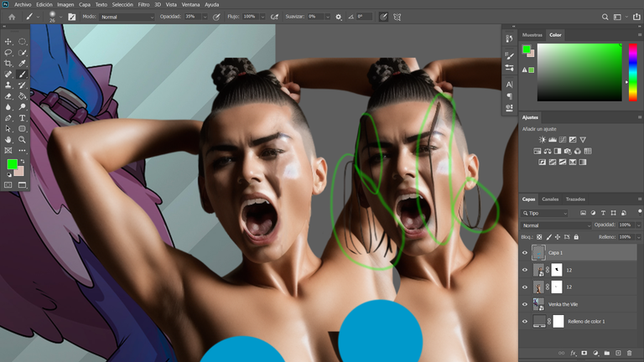The height and width of the screenshot is (362, 644).
Task: Open the Modo blend mode dropdown in options bar
Action: [x=127, y=17]
